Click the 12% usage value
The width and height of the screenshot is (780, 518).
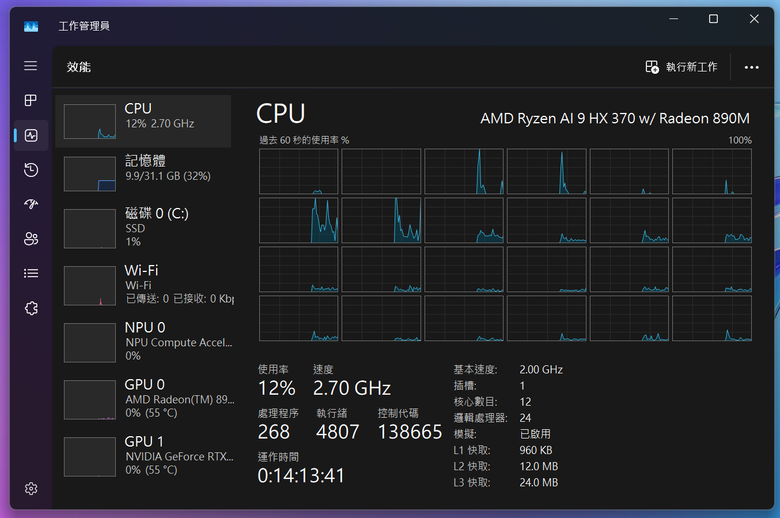click(277, 388)
